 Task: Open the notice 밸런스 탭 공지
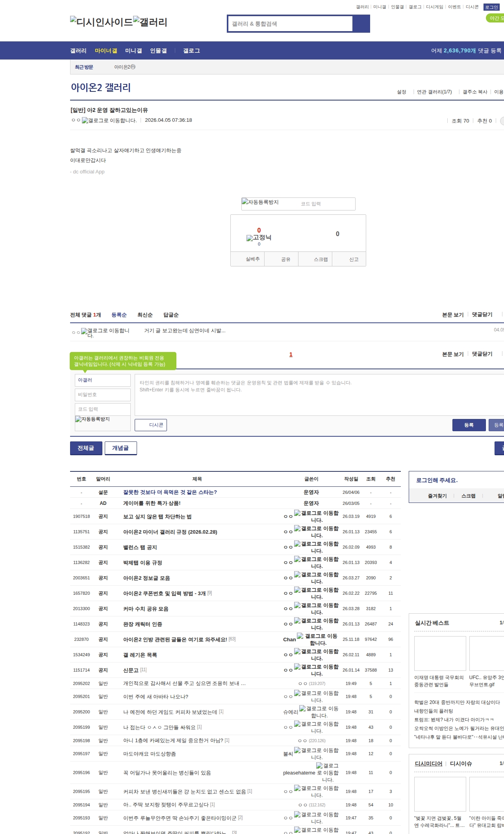coord(140,547)
